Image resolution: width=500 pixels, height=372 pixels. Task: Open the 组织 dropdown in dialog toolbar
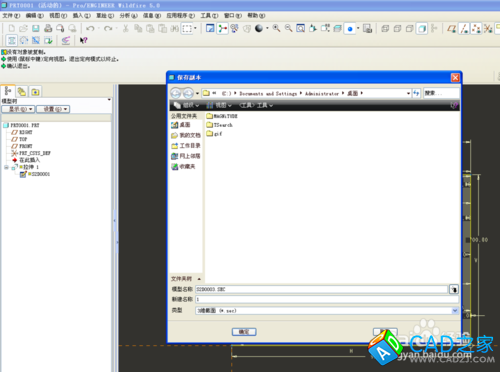click(186, 105)
